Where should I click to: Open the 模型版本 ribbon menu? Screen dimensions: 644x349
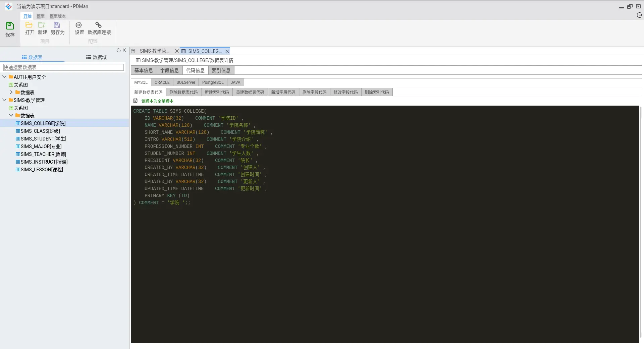point(58,16)
